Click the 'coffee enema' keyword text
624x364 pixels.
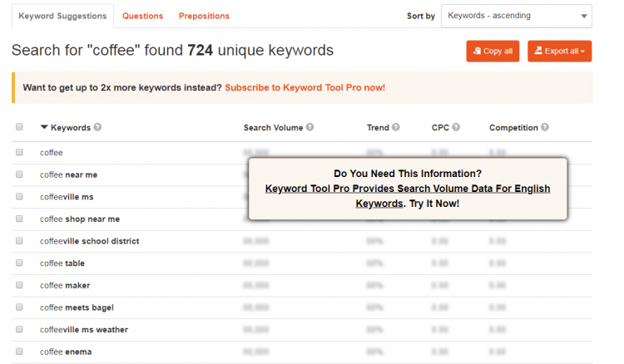[x=66, y=352]
